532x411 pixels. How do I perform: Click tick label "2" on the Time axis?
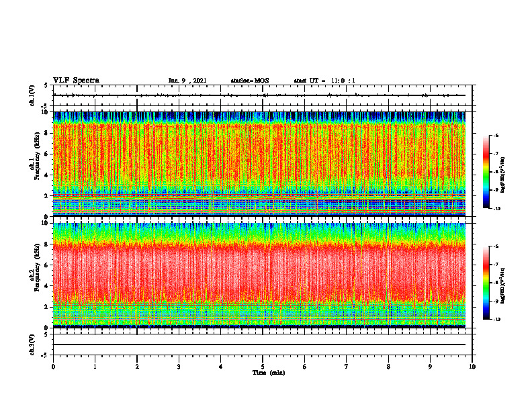[x=137, y=367]
